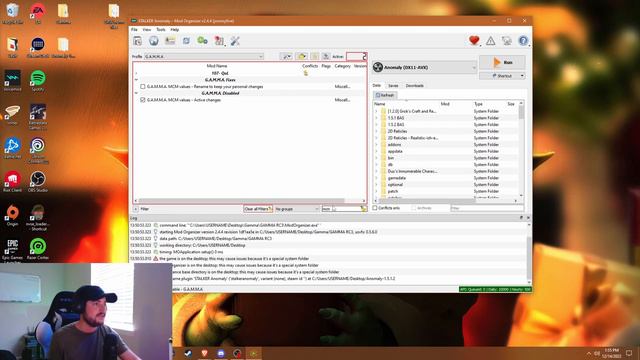This screenshot has height=360, width=640.
Task: Sort Data tree by Type column header
Action: pyautogui.click(x=478, y=104)
